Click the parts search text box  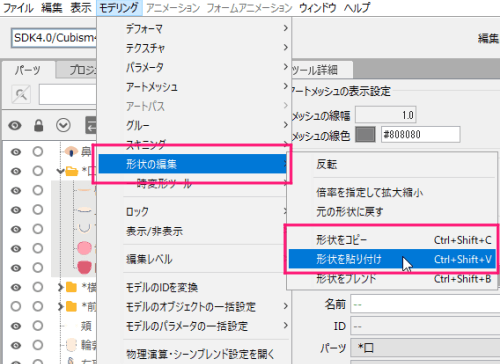pyautogui.click(x=68, y=94)
